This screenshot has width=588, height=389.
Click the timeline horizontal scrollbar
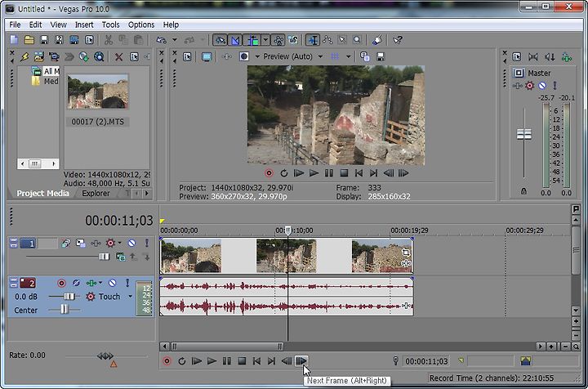228,347
